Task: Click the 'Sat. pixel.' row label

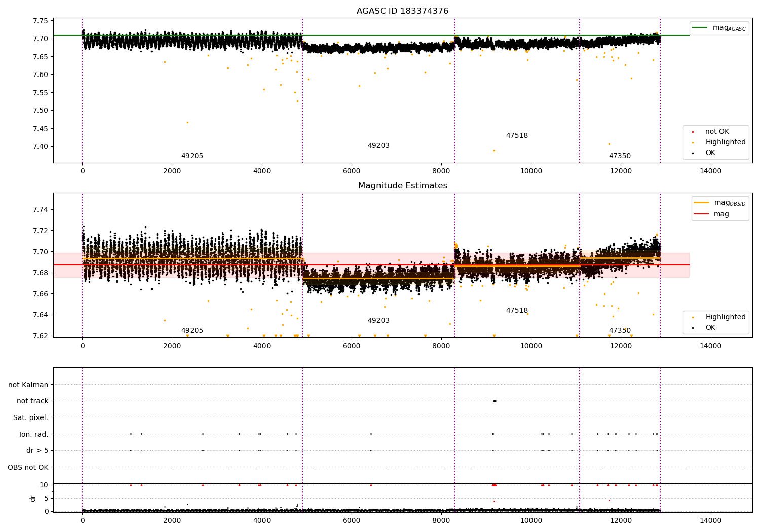Action: coord(31,417)
